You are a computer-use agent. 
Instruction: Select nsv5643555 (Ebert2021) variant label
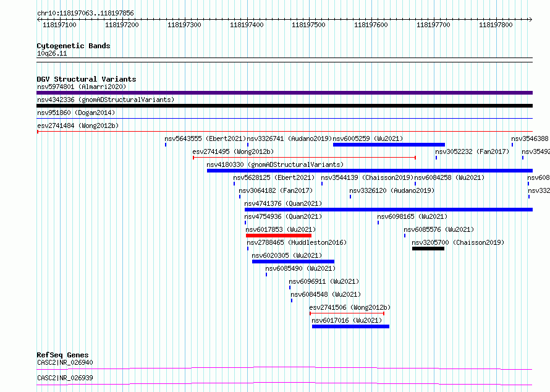205,138
